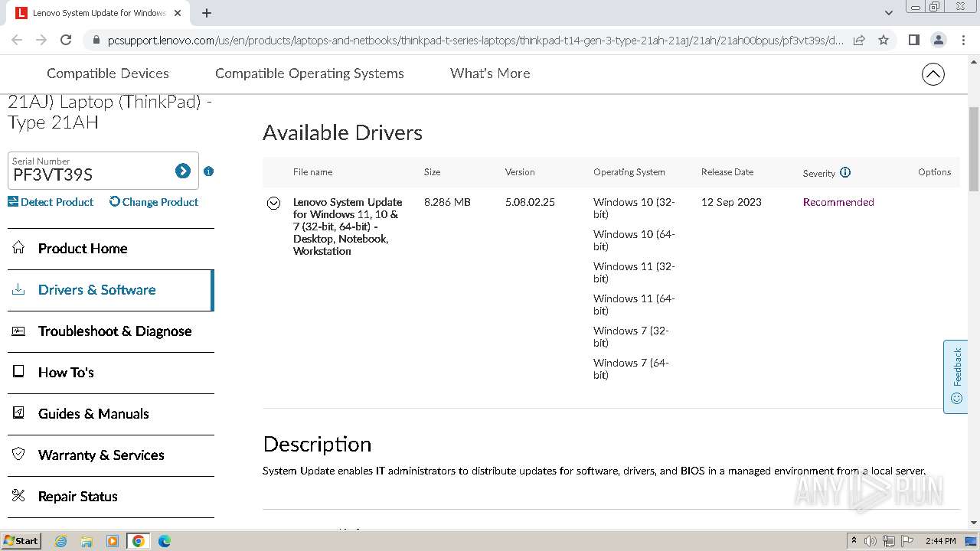Image resolution: width=980 pixels, height=551 pixels.
Task: Click release date 12 Sep 2023
Action: (731, 202)
